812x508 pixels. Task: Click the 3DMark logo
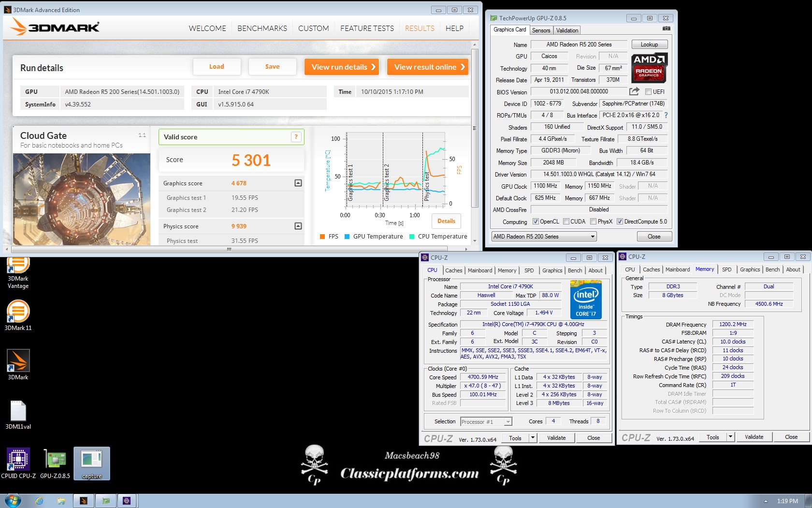point(55,27)
